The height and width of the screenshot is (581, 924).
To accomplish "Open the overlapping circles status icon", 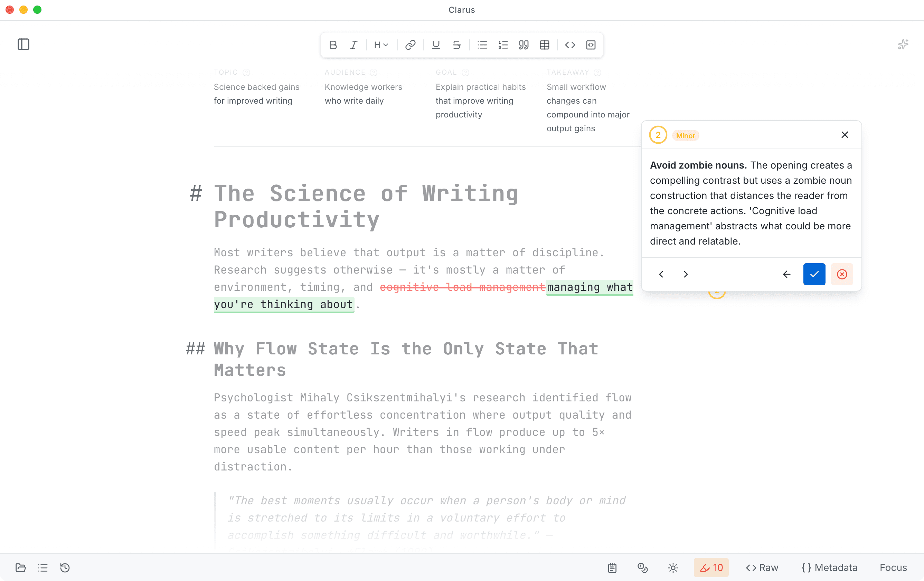I will pos(643,568).
